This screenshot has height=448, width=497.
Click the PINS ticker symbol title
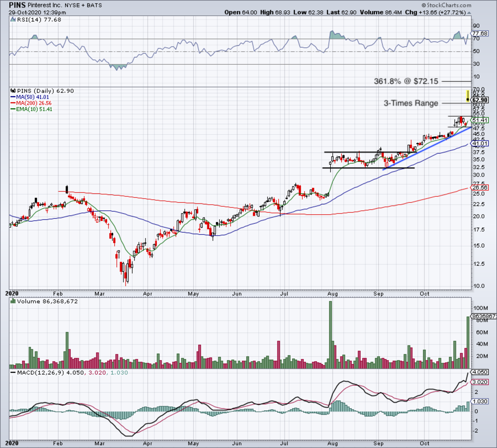17,5
